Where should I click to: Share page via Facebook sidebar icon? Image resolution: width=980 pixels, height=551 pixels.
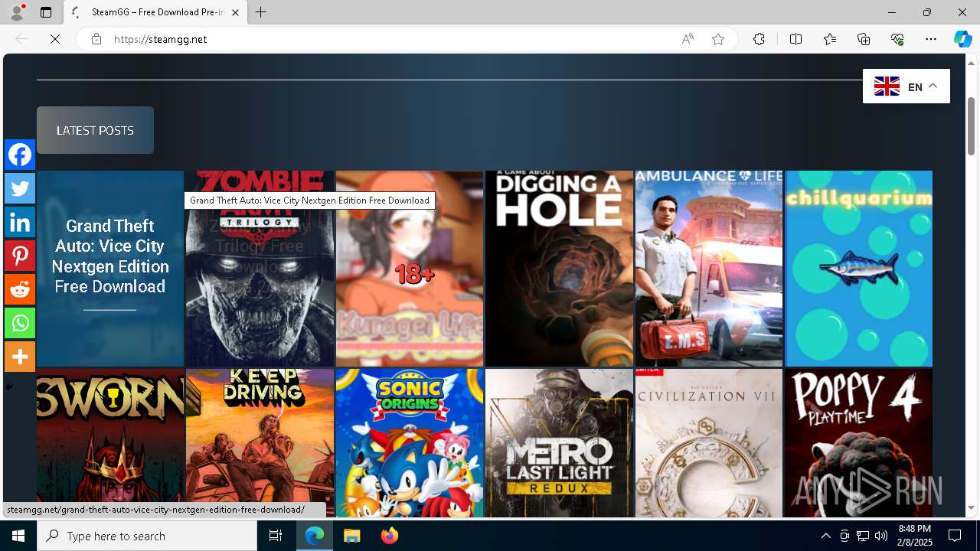tap(20, 155)
